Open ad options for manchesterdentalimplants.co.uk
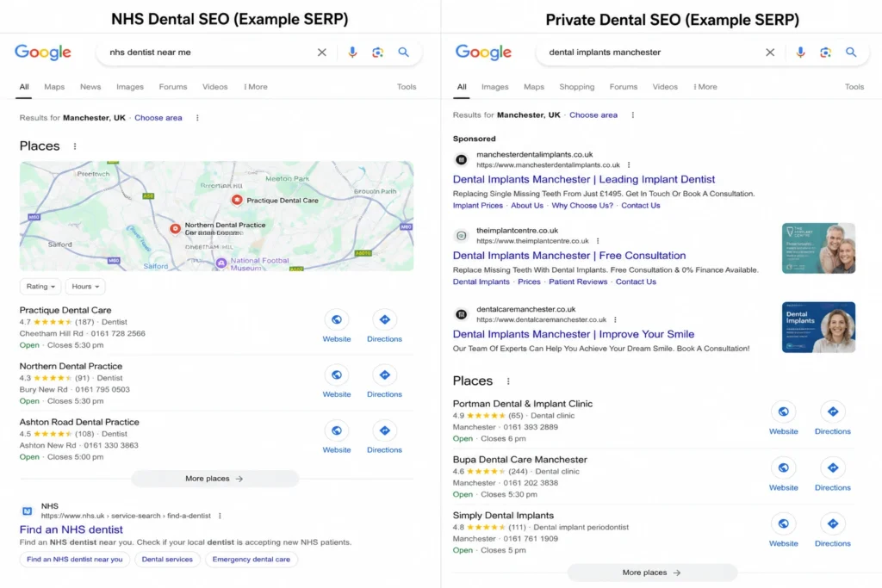Viewport: 882px width, 588px height. point(628,165)
